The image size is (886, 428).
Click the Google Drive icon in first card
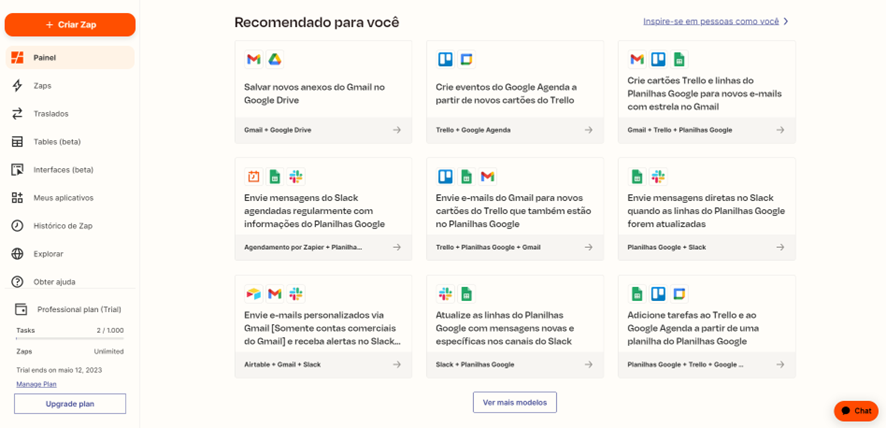[273, 60]
